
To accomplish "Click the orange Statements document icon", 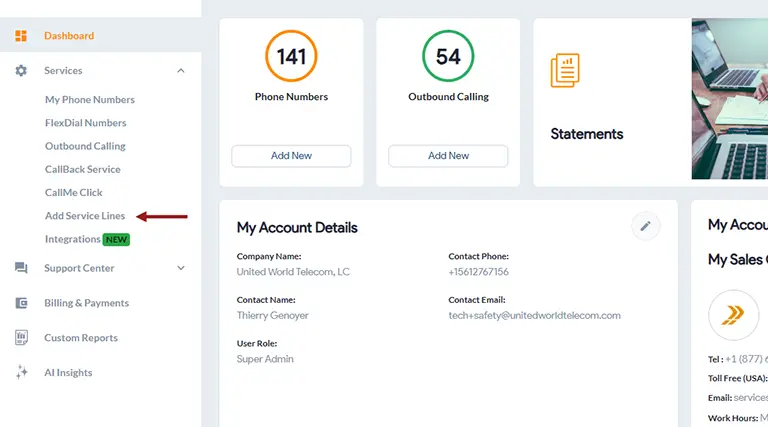I will 565,71.
